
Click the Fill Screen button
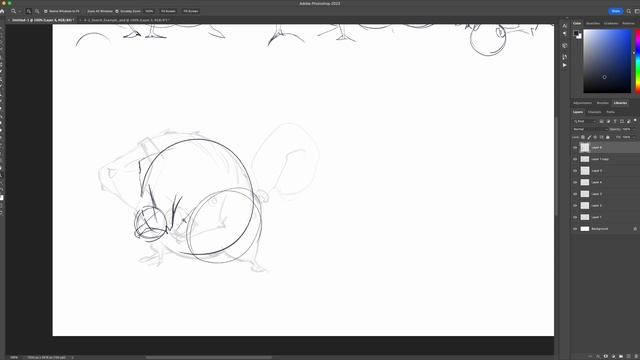click(x=191, y=11)
